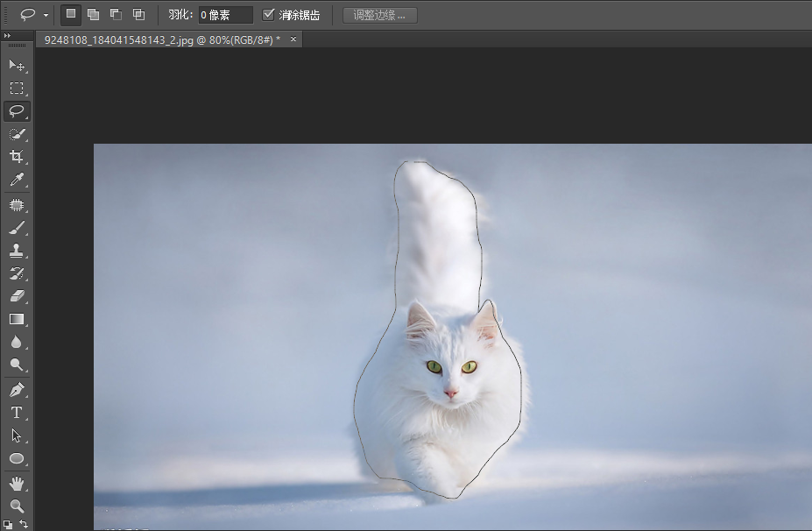The width and height of the screenshot is (812, 531).
Task: Swap foreground and background colors
Action: coord(24,524)
